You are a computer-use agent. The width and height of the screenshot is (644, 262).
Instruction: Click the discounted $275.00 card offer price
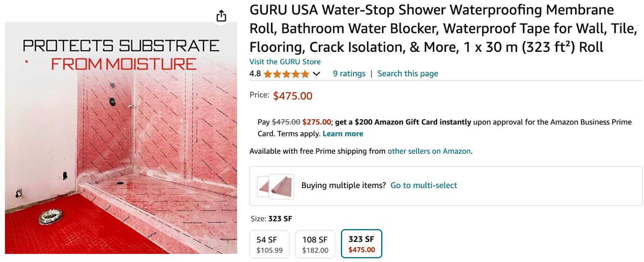click(x=316, y=122)
